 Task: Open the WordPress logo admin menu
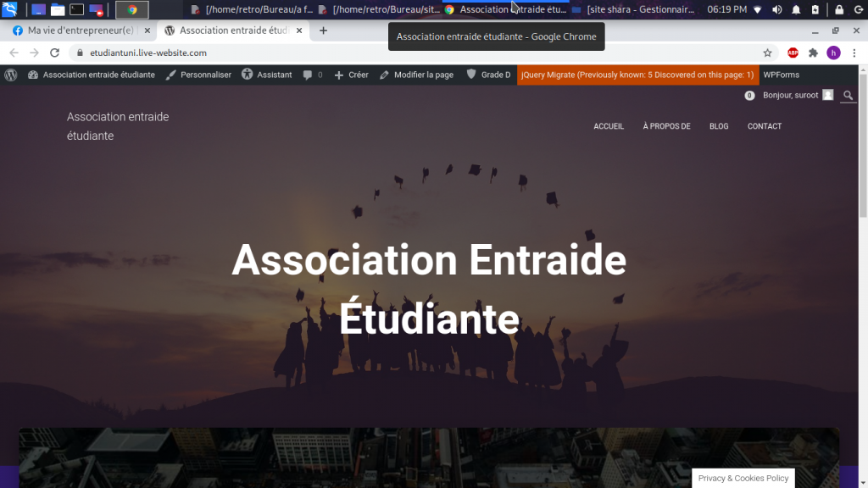point(10,75)
